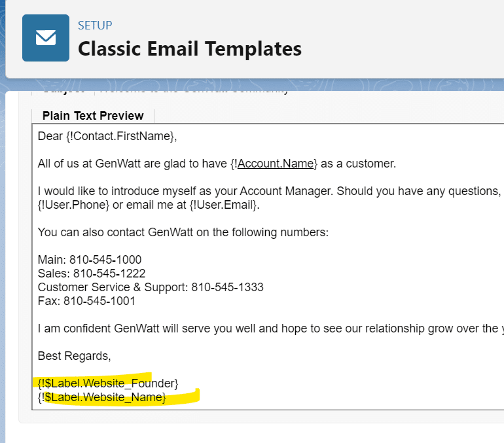Click the underlined Account.Name merge field
The image size is (504, 443).
coord(276,164)
